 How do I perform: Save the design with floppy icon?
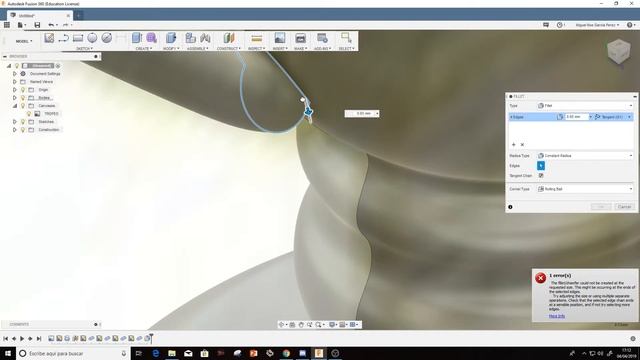click(37, 25)
